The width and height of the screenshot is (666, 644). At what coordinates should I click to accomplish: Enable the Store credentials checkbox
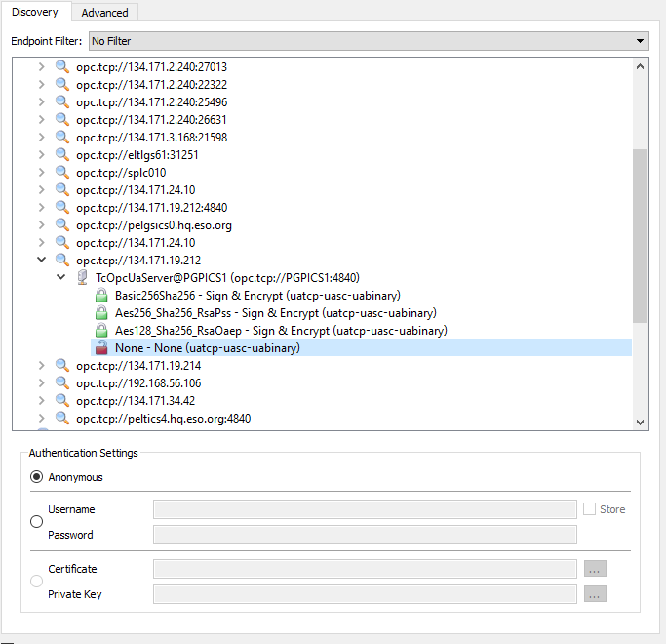tap(589, 509)
